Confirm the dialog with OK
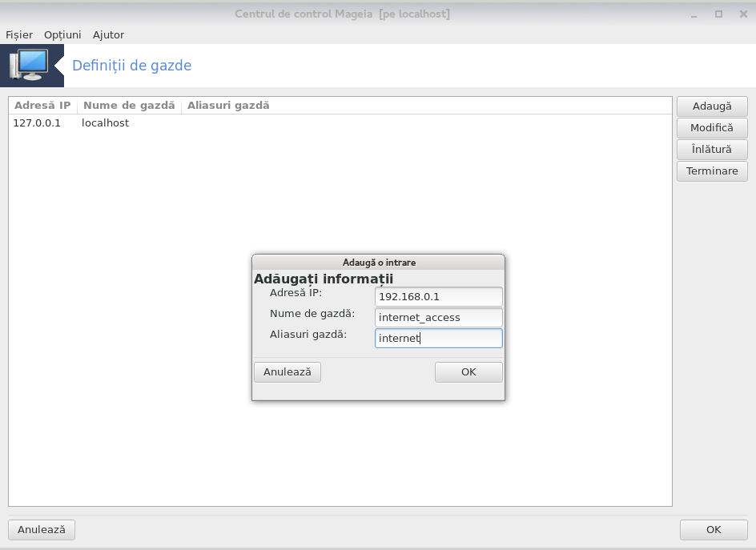 coord(468,372)
